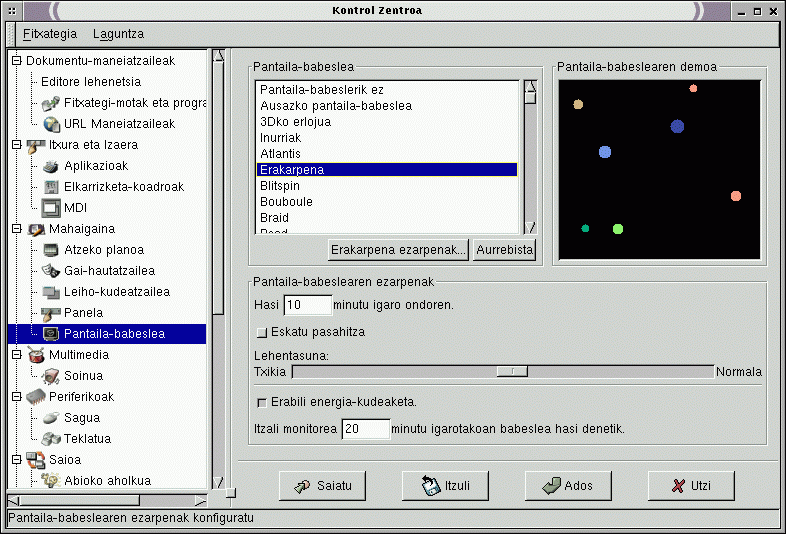The height and width of the screenshot is (534, 786).
Task: Click the Panela panel icon
Action: (x=51, y=313)
